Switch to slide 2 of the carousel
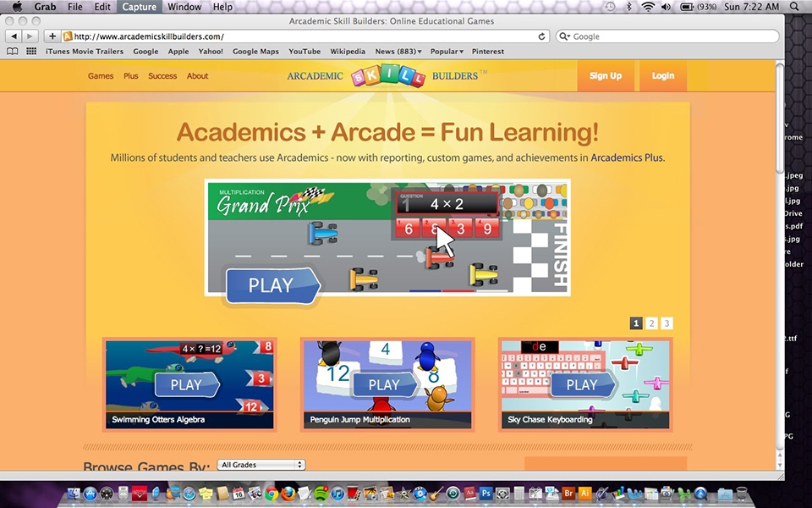This screenshot has height=508, width=812. tap(651, 323)
